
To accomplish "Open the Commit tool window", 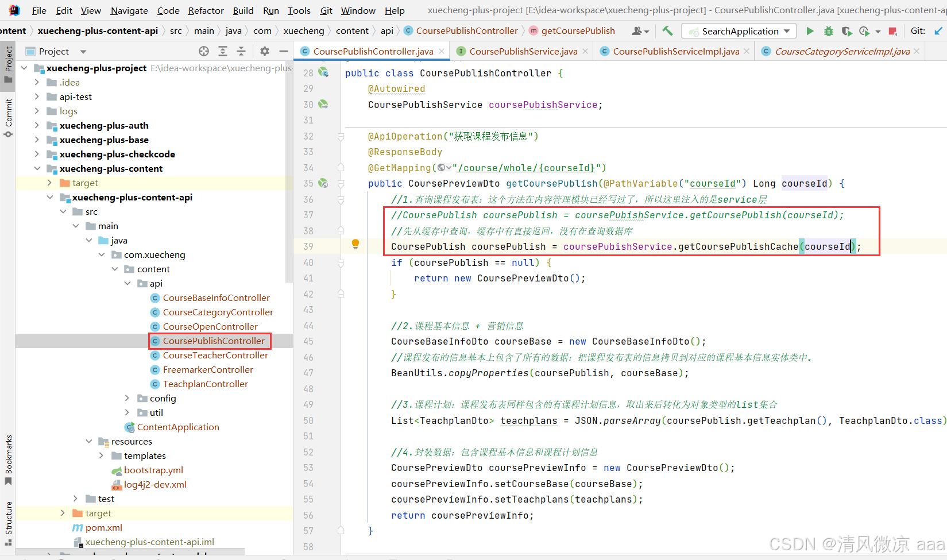I will [8, 118].
